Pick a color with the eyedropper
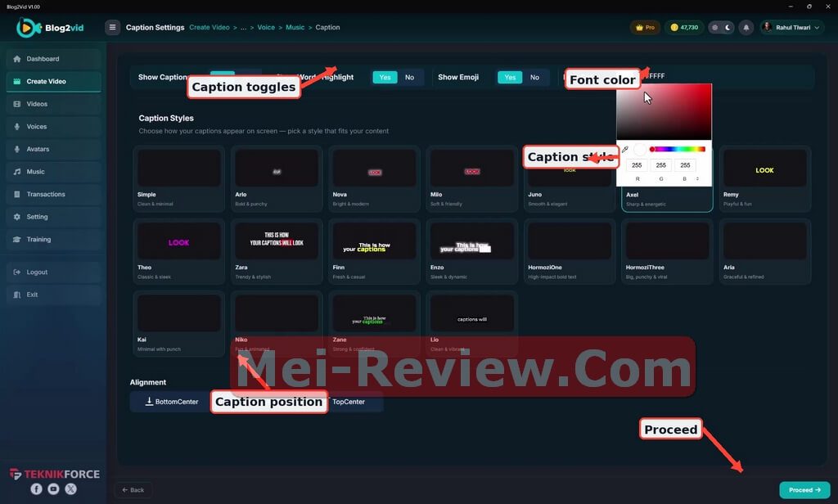838x504 pixels. click(624, 149)
